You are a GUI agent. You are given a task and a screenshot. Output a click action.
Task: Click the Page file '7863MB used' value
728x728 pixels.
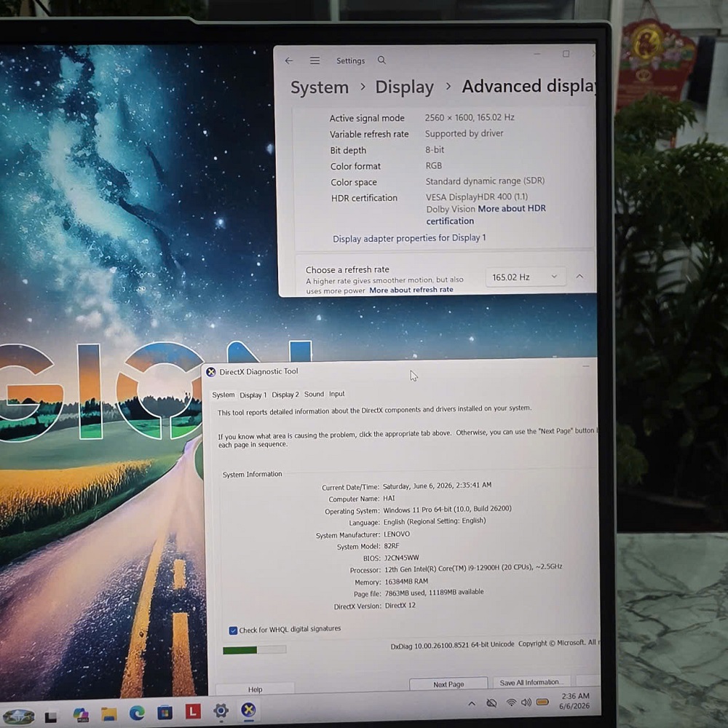(434, 593)
